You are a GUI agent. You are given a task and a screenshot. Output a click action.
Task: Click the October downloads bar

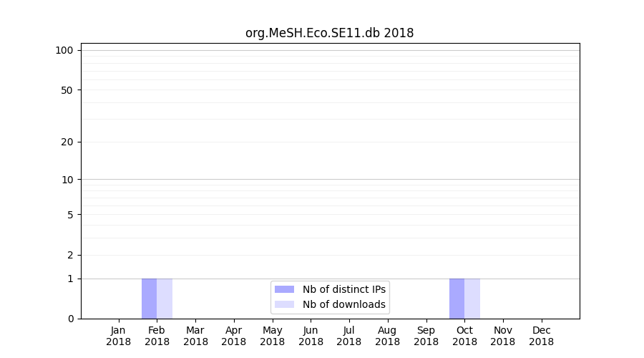pyautogui.click(x=472, y=299)
